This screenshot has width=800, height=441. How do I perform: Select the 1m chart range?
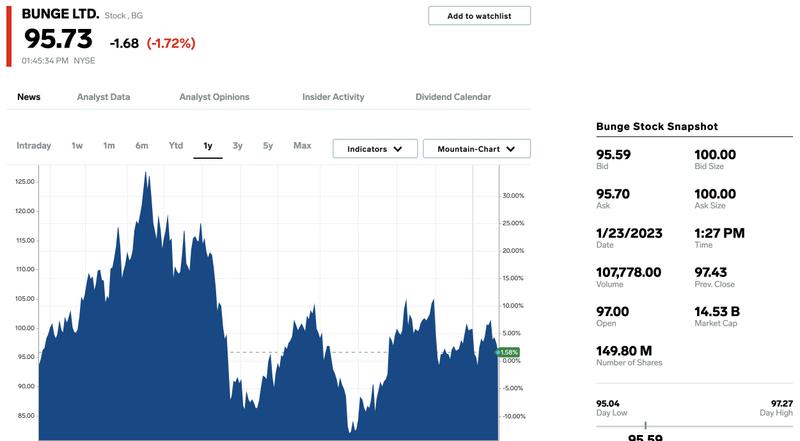(109, 145)
